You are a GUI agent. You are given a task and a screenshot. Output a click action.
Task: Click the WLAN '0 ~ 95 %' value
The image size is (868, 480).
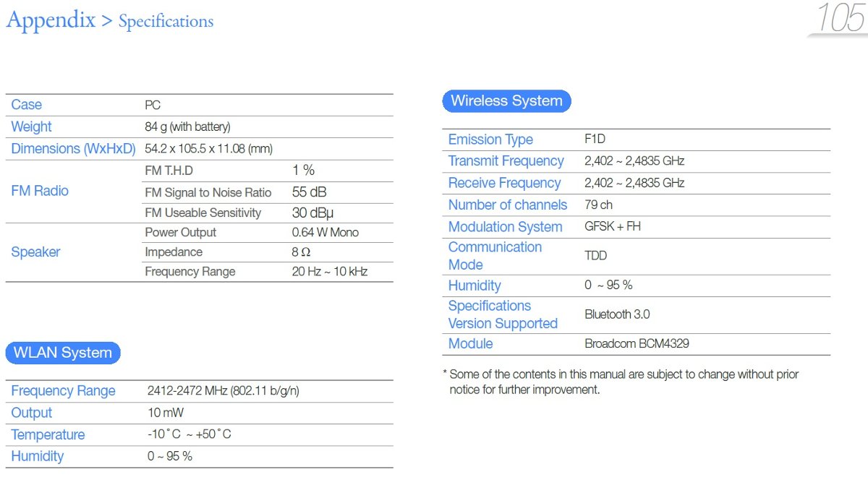pos(170,456)
